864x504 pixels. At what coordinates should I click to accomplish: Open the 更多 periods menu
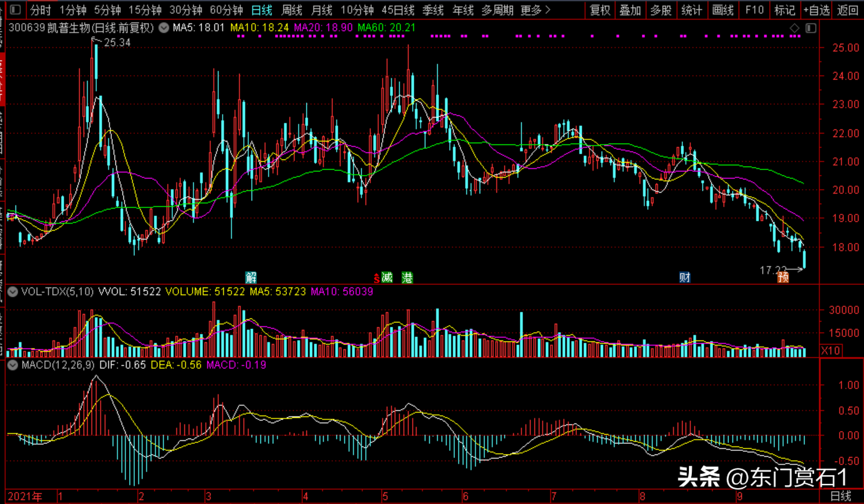coord(535,10)
